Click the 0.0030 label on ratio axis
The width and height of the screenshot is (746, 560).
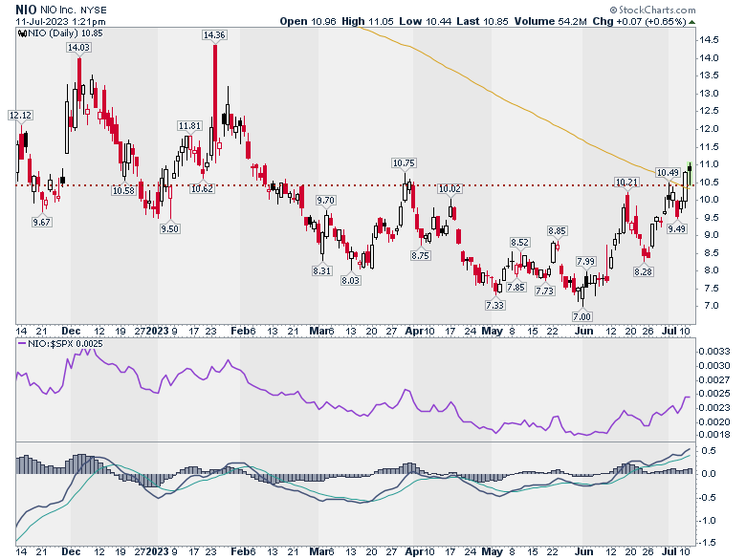tap(713, 366)
